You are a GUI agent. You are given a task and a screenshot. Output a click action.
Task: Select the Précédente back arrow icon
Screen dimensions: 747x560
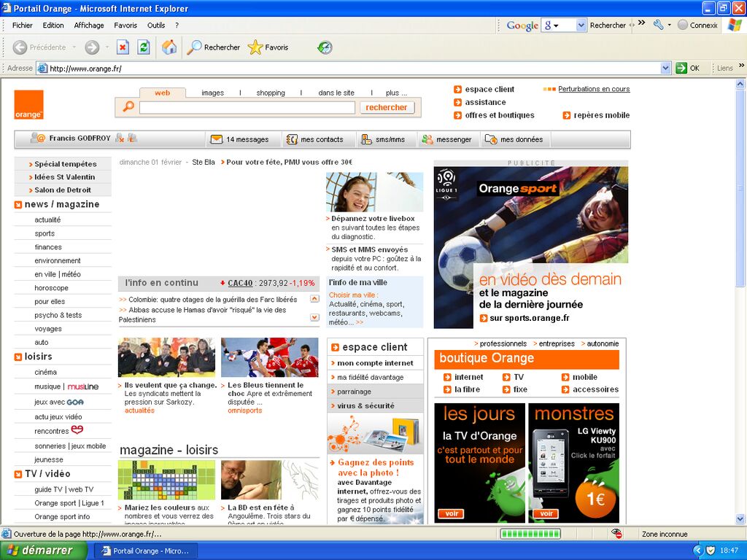click(x=19, y=47)
